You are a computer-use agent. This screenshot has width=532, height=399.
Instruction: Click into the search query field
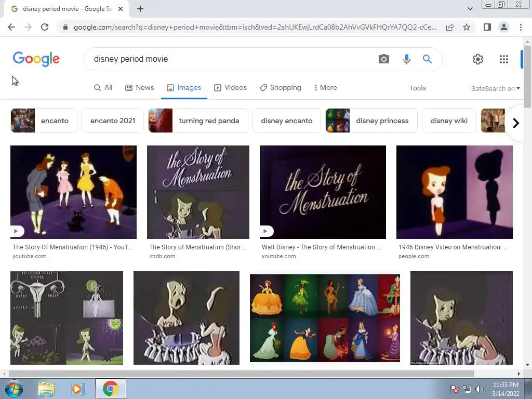(231, 59)
